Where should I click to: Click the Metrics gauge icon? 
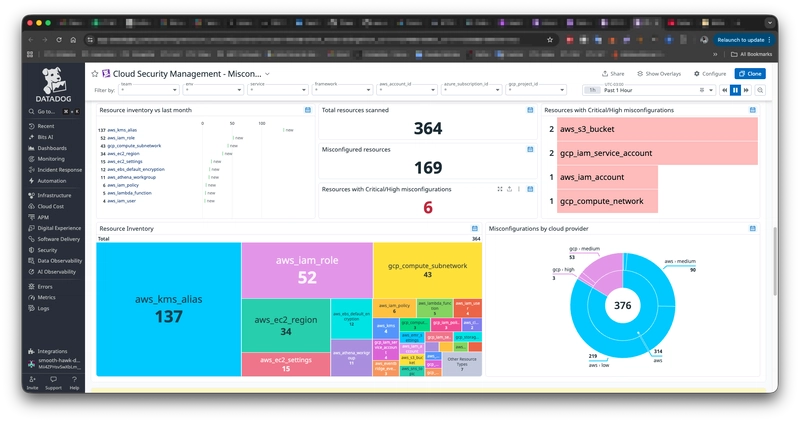pos(31,297)
